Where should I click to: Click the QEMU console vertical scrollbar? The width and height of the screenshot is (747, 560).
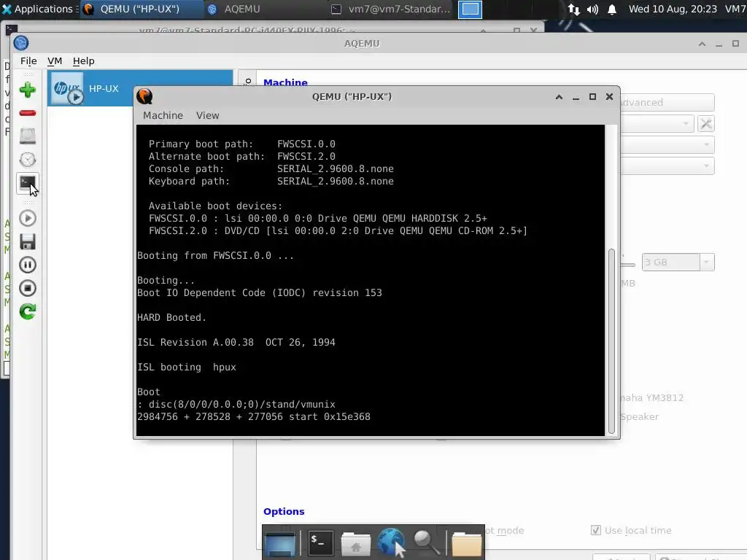[x=612, y=341]
